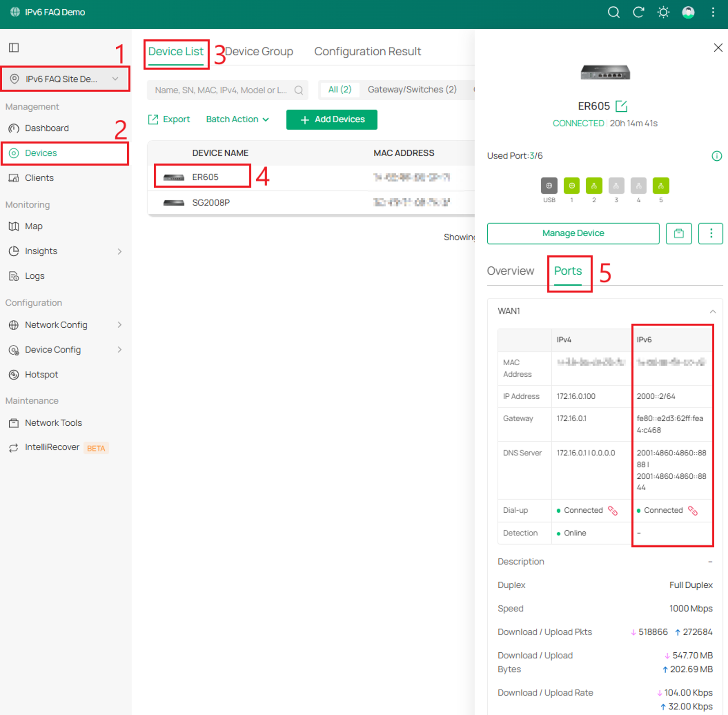
Task: Click port 2 icon in port diagram
Action: (594, 186)
